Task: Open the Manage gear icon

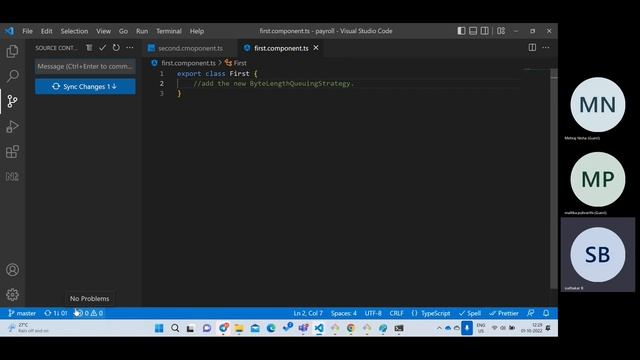Action: click(x=12, y=295)
